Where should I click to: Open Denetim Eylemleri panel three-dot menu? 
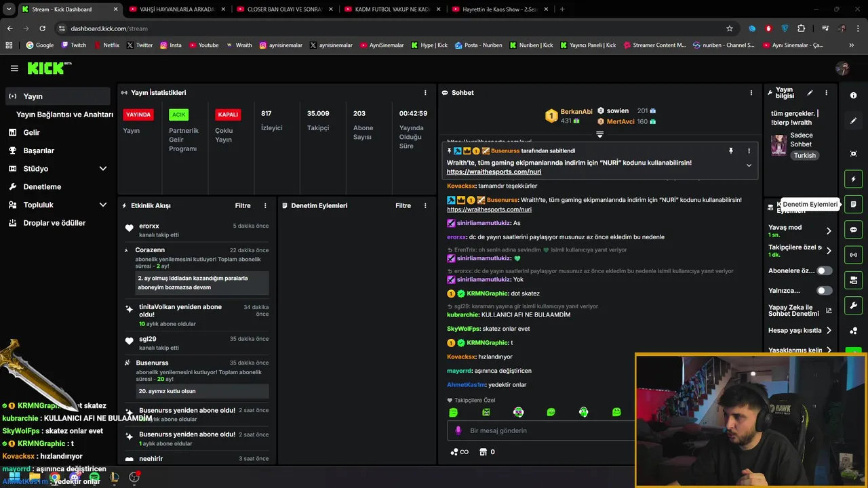coord(425,205)
